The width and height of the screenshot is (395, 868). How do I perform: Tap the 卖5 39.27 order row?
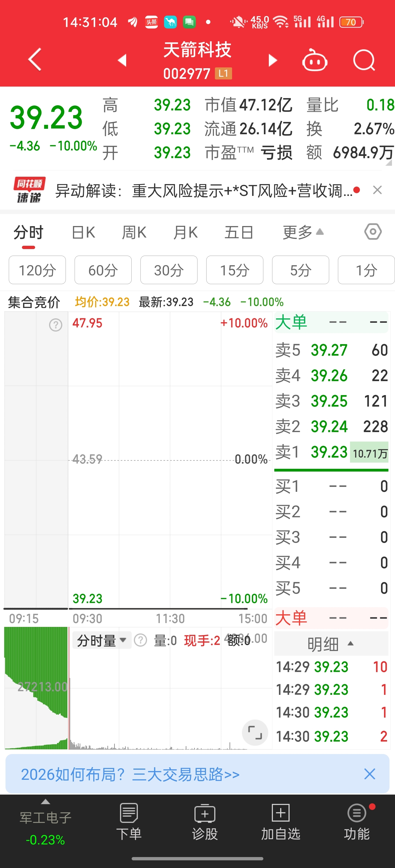[331, 350]
